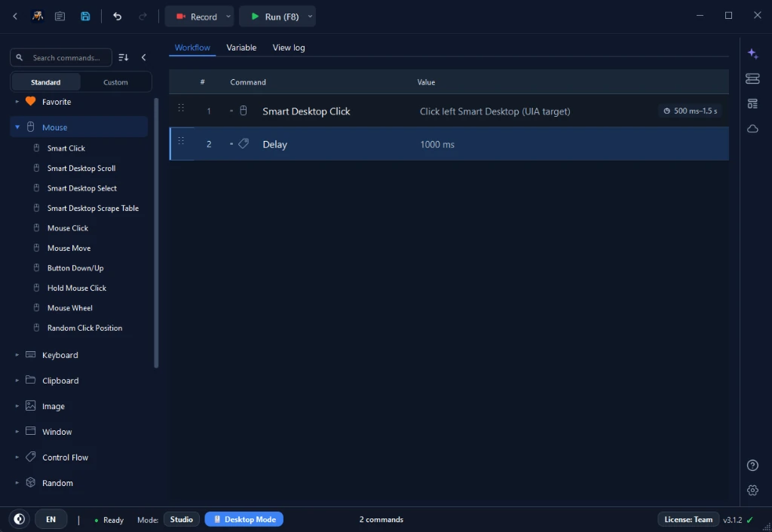Click the 1000 ms delay value
Screen dimensions: 772x532
(437, 144)
